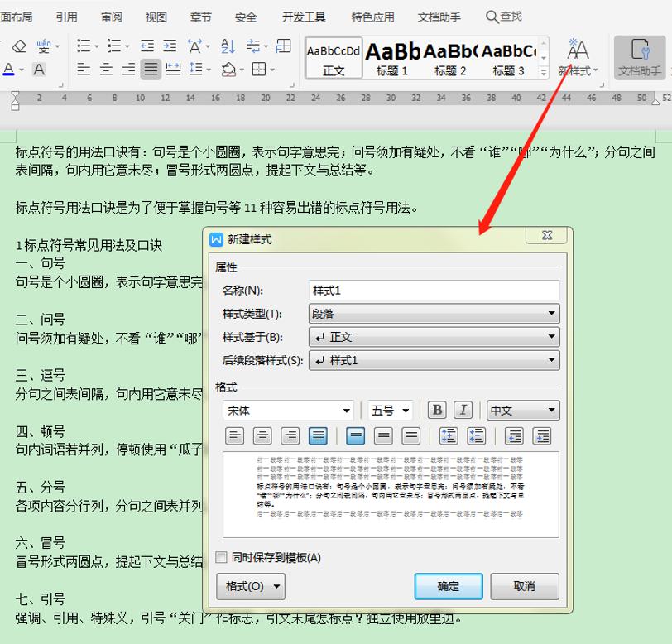Expand the 格式(O) menu
The image size is (672, 644).
(252, 586)
